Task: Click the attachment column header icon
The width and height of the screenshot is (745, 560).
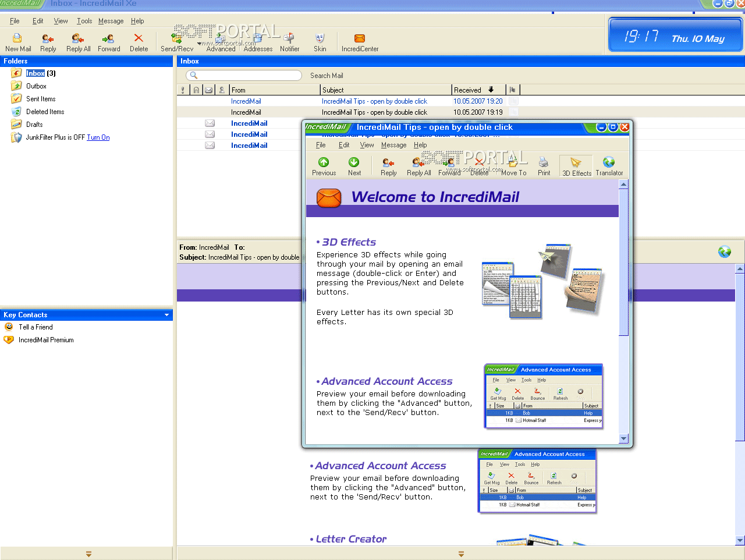Action: [196, 90]
